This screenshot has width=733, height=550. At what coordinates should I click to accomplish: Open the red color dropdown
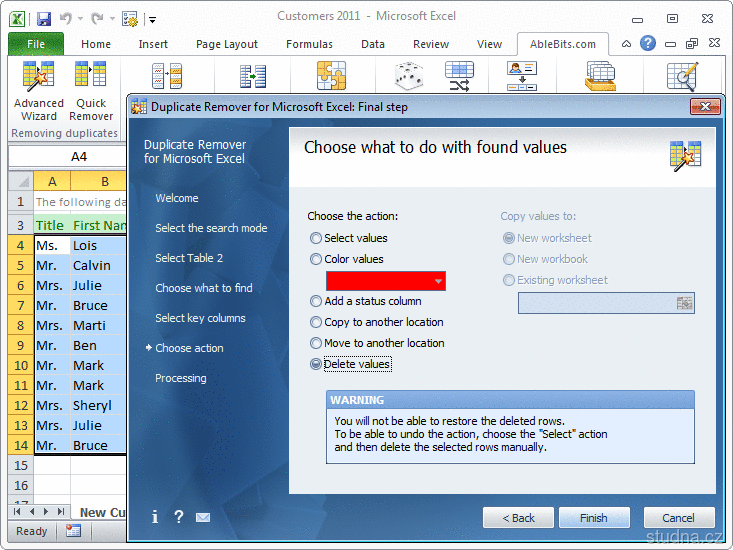point(437,282)
